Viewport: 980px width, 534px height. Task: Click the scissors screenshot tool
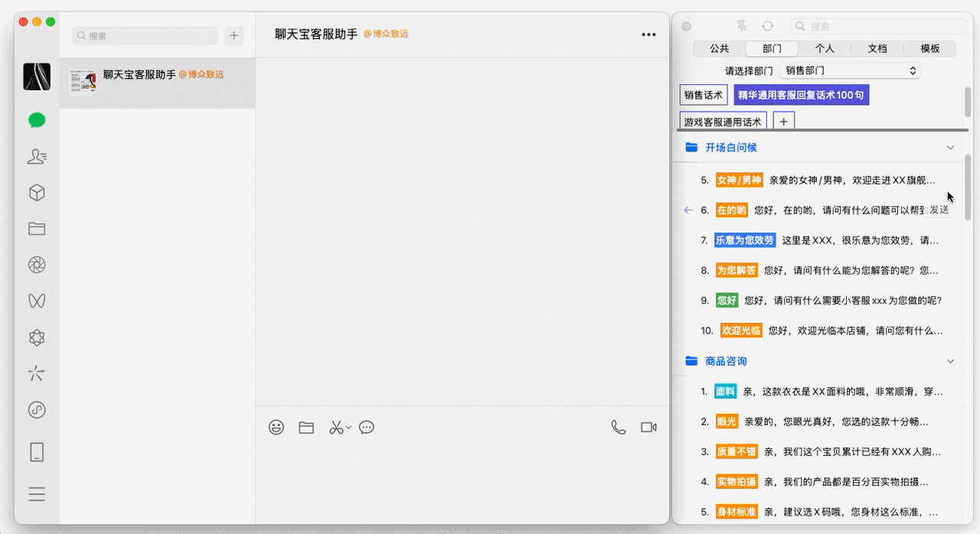tap(336, 428)
